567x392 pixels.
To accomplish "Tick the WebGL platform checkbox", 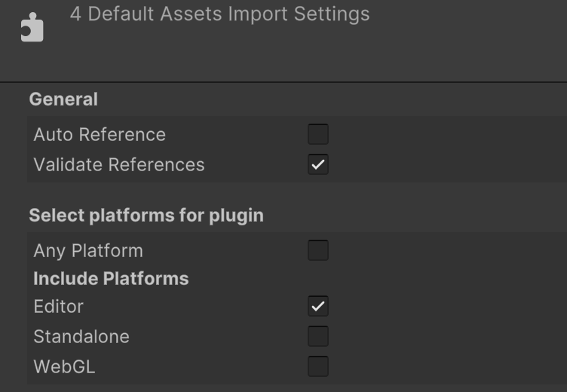I will point(318,366).
